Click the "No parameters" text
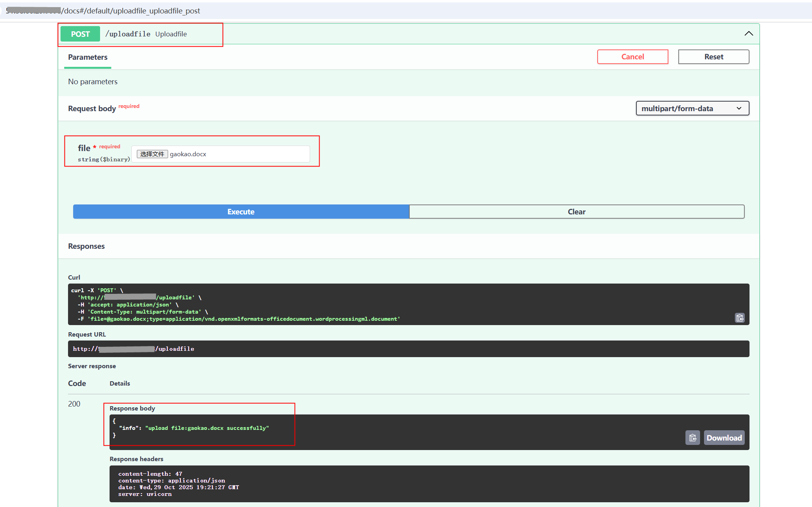Image resolution: width=812 pixels, height=507 pixels. [93, 81]
